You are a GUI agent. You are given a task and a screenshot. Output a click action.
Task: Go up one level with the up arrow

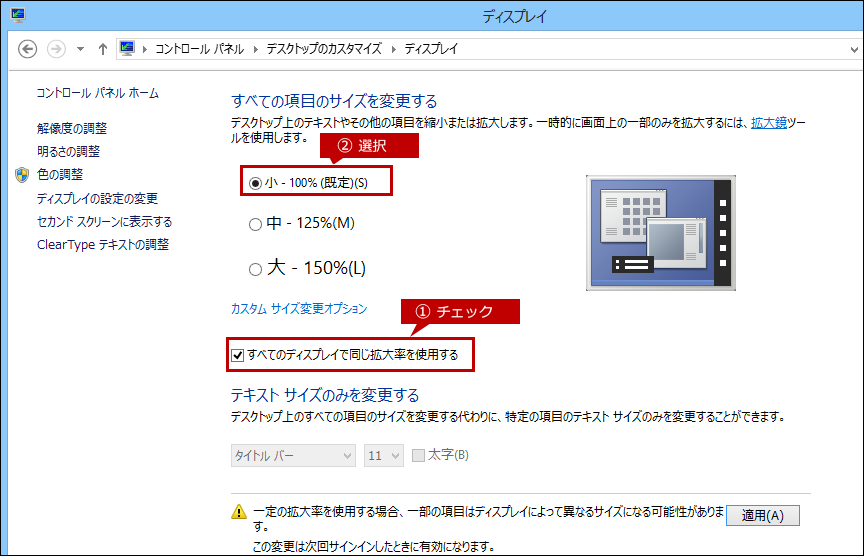[102, 49]
